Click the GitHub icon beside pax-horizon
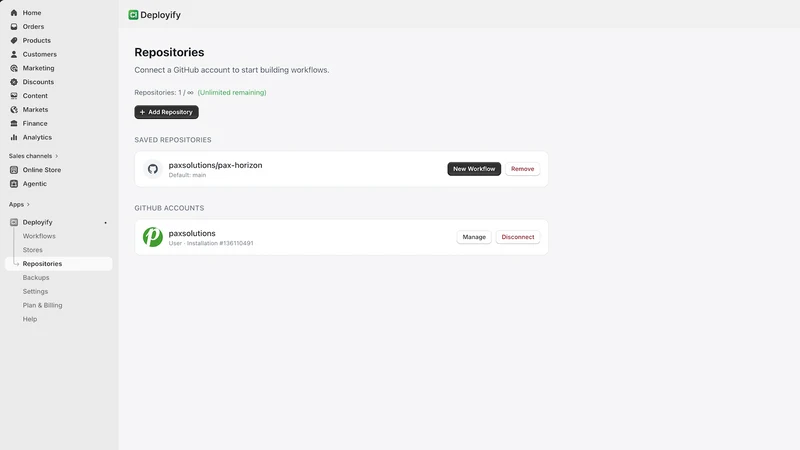The height and width of the screenshot is (450, 800). [x=153, y=169]
